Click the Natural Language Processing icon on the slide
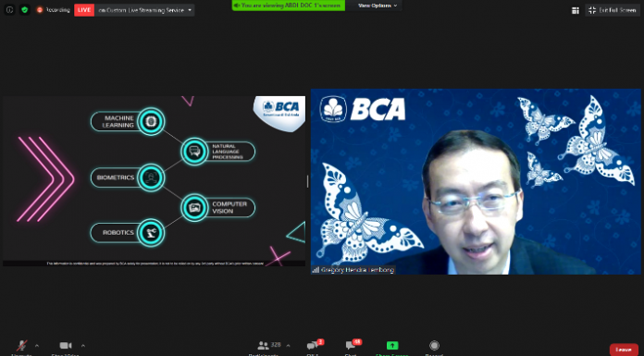 click(194, 152)
